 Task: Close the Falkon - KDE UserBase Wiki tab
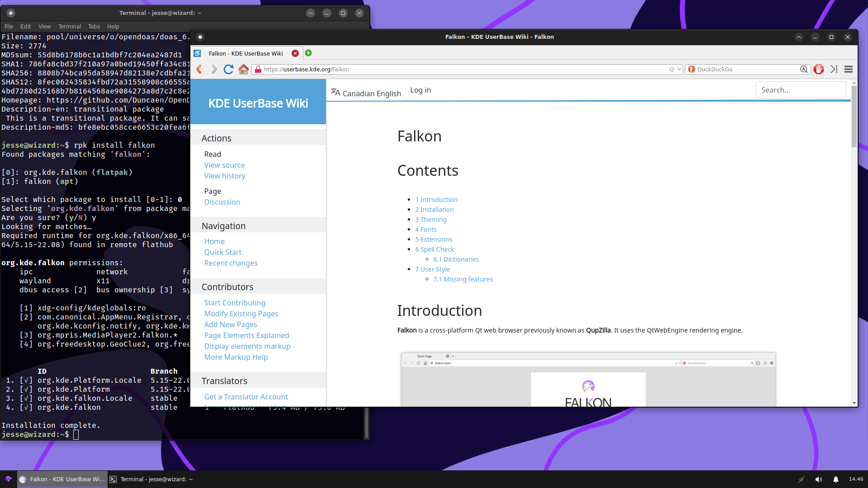(295, 53)
